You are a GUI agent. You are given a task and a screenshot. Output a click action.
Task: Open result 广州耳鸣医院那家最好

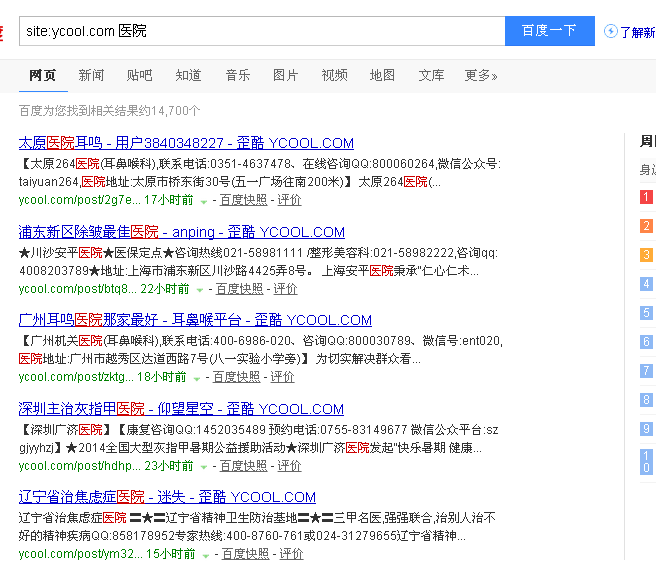(195, 320)
